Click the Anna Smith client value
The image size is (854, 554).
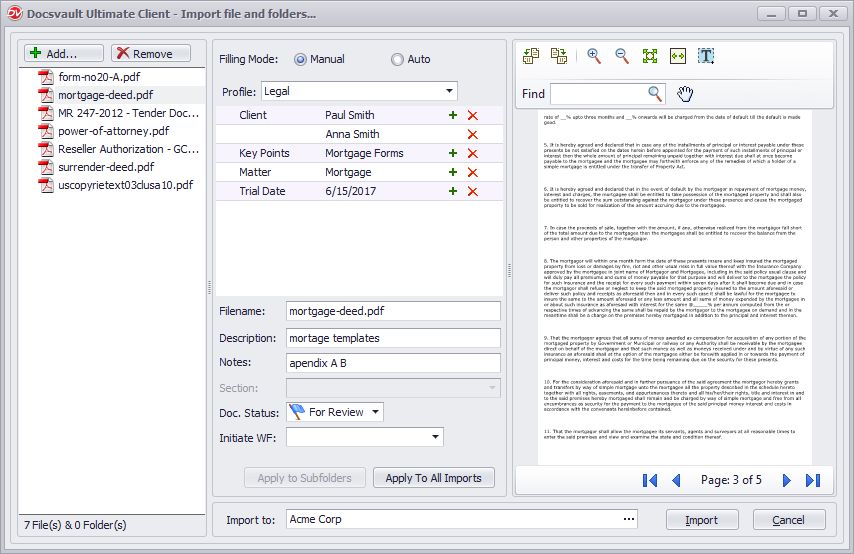click(x=352, y=134)
